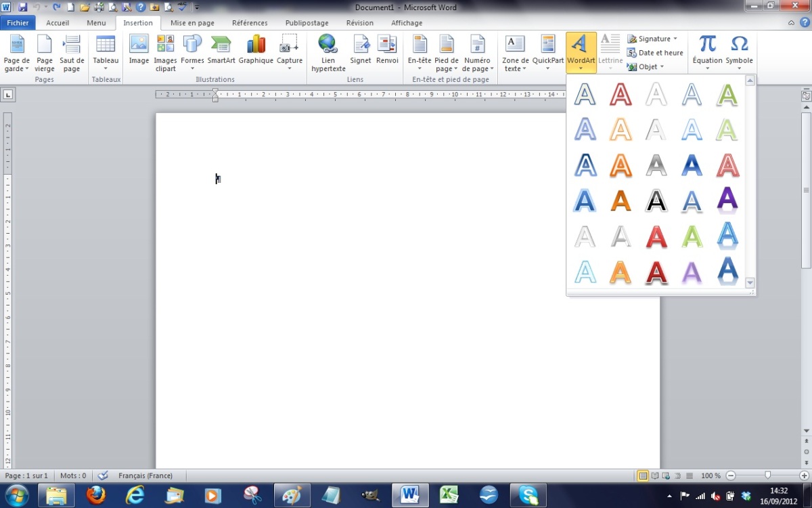Insert a bookmark using Signet
Viewport: 812px width, 508px height.
tap(361, 51)
